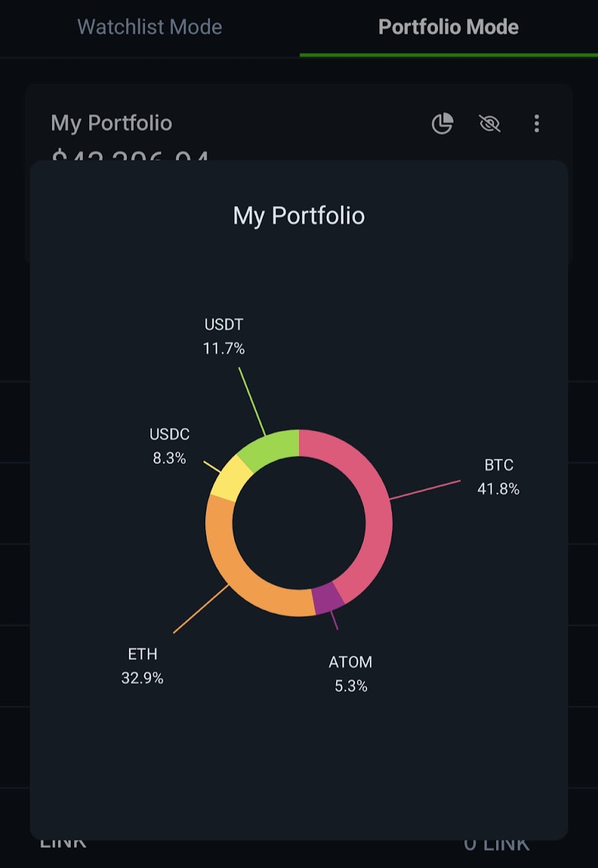The width and height of the screenshot is (598, 868).
Task: Click the ATOM 5.3% label
Action: coord(350,674)
